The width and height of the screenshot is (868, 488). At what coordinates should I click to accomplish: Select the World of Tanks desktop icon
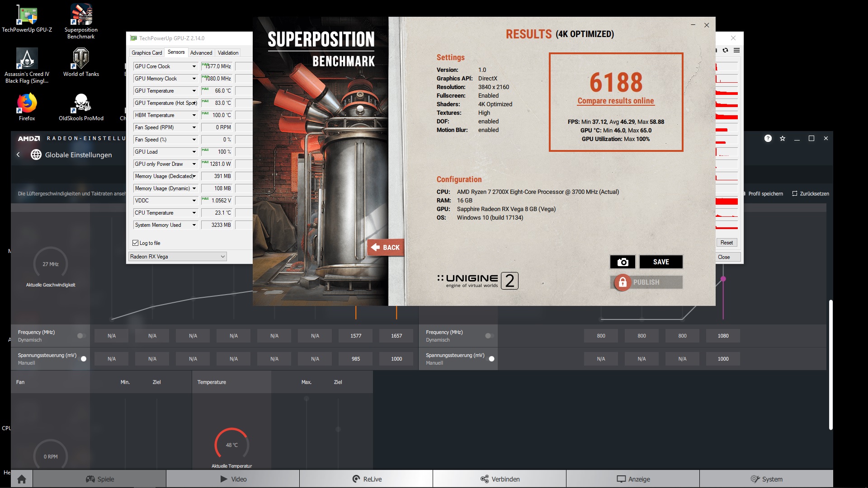coord(81,62)
